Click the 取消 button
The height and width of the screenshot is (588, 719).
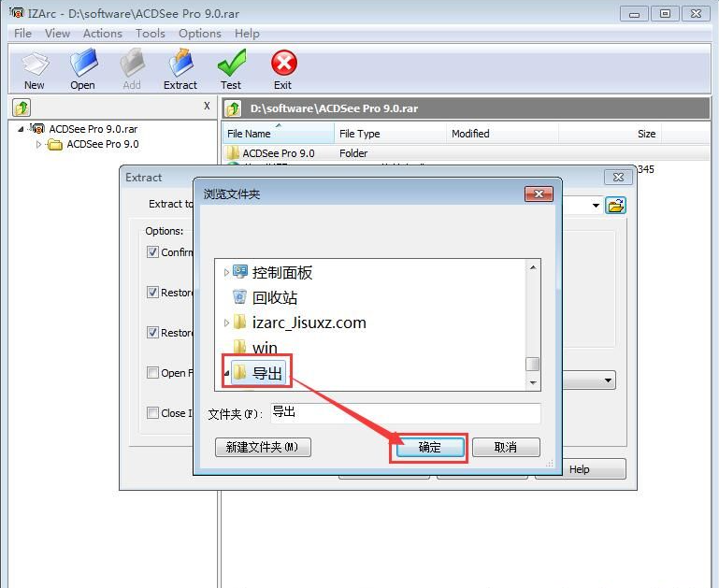pyautogui.click(x=506, y=447)
